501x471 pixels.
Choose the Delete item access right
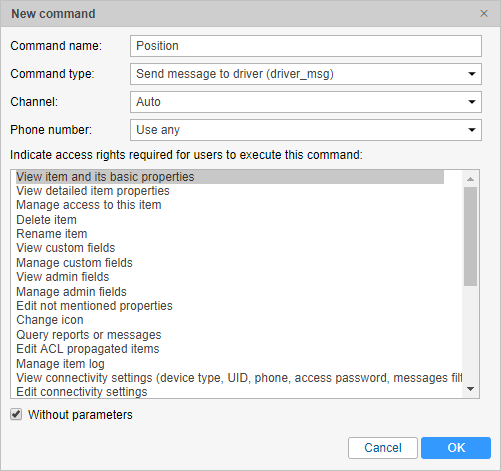230,220
